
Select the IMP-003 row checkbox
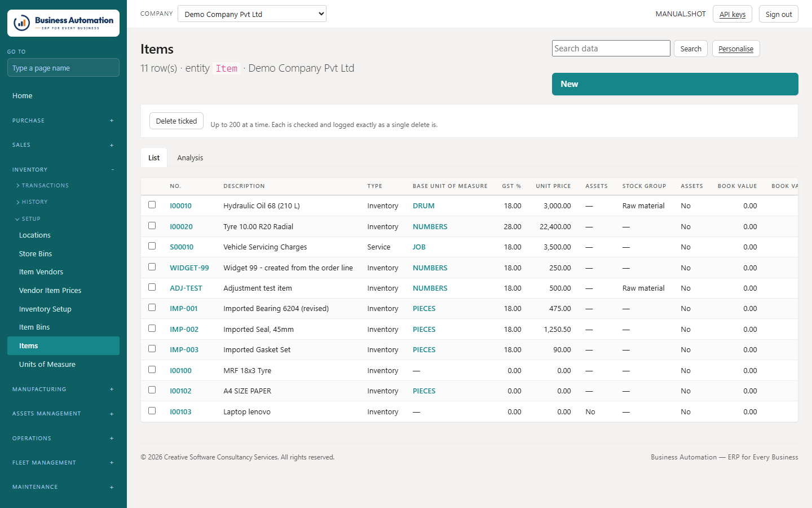(x=152, y=349)
